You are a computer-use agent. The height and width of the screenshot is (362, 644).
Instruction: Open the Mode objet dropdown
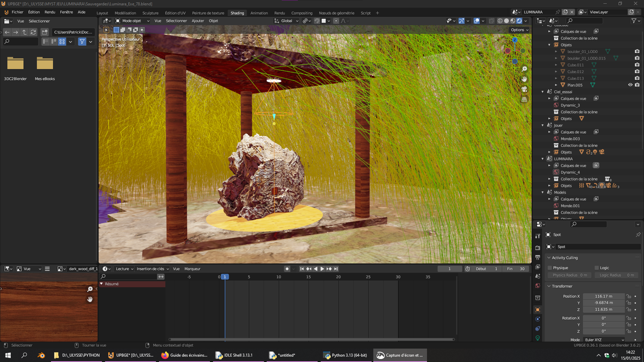[132, 21]
